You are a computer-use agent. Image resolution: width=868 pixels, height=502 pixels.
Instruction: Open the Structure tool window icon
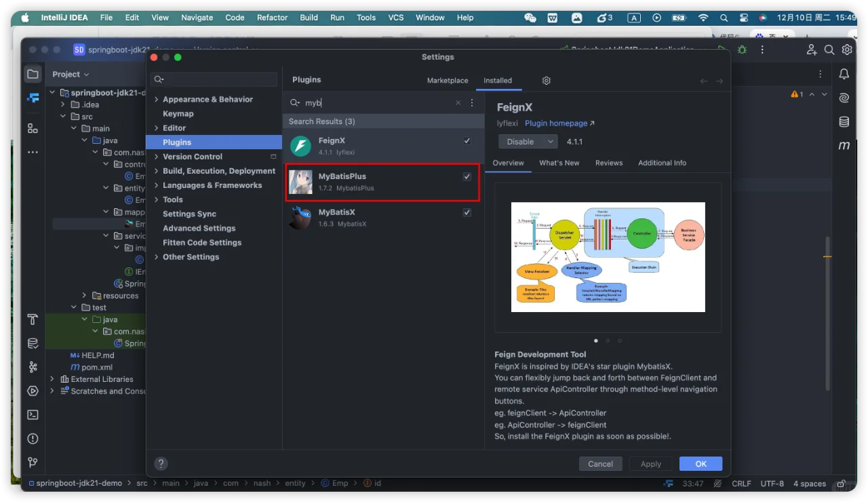pos(33,128)
